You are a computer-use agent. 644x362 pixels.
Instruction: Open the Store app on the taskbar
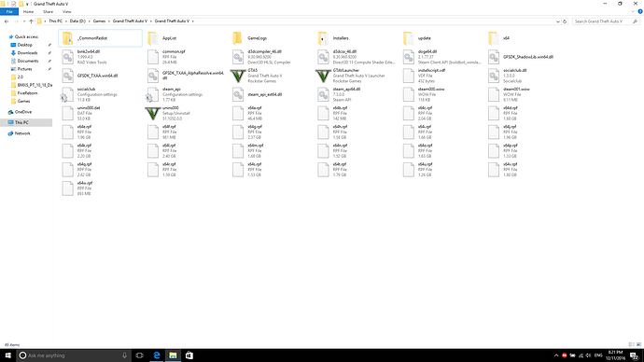pos(189,355)
